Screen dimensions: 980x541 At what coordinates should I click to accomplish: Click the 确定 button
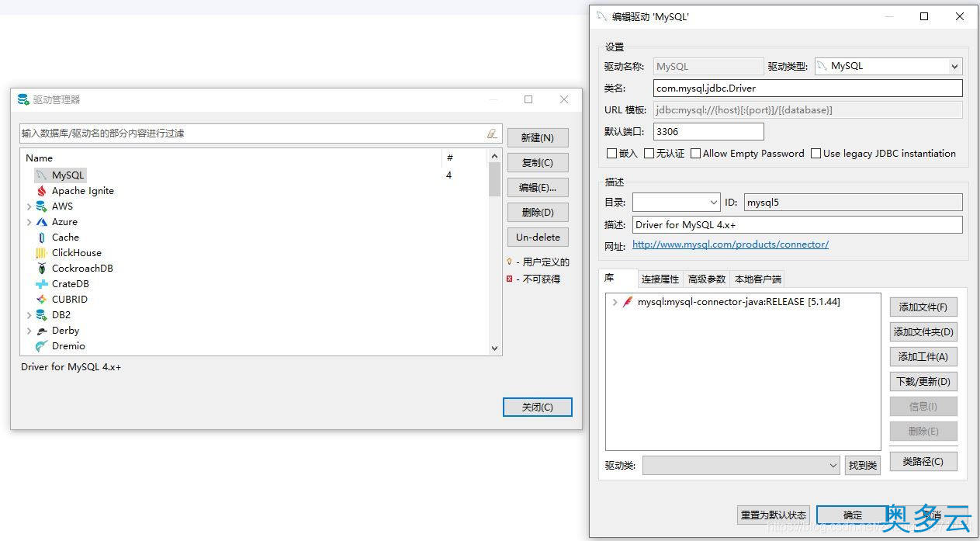click(853, 515)
